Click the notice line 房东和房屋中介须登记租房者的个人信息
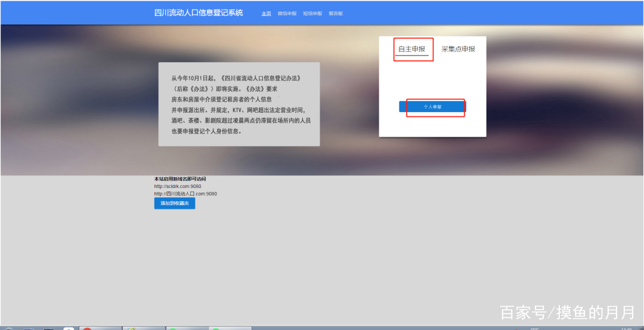The width and height of the screenshot is (644, 330). pyautogui.click(x=221, y=99)
